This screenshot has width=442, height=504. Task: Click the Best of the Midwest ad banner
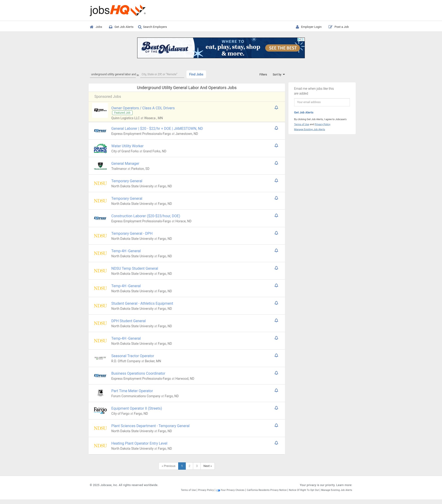tap(221, 48)
